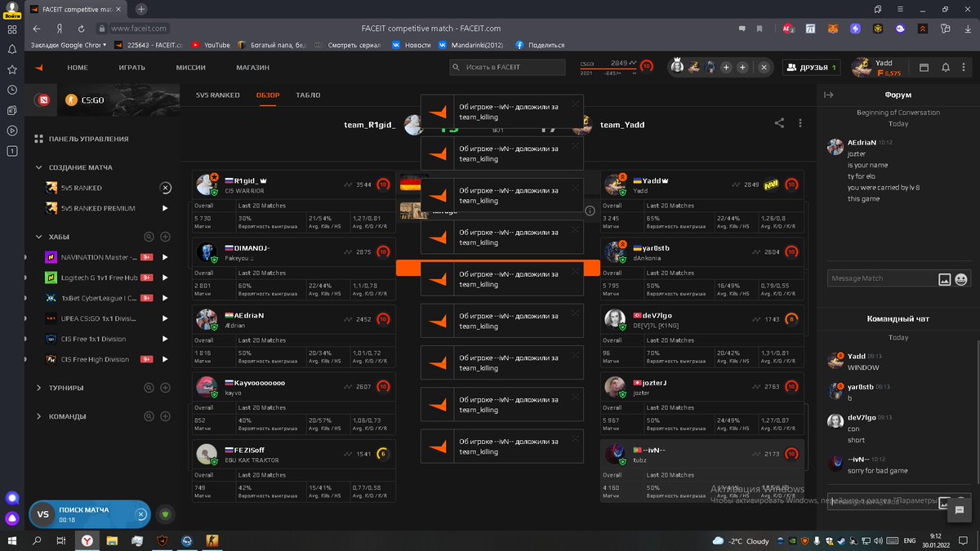Click the search icon next to ХАБЫ
Screen dimensions: 980x551
(149, 237)
